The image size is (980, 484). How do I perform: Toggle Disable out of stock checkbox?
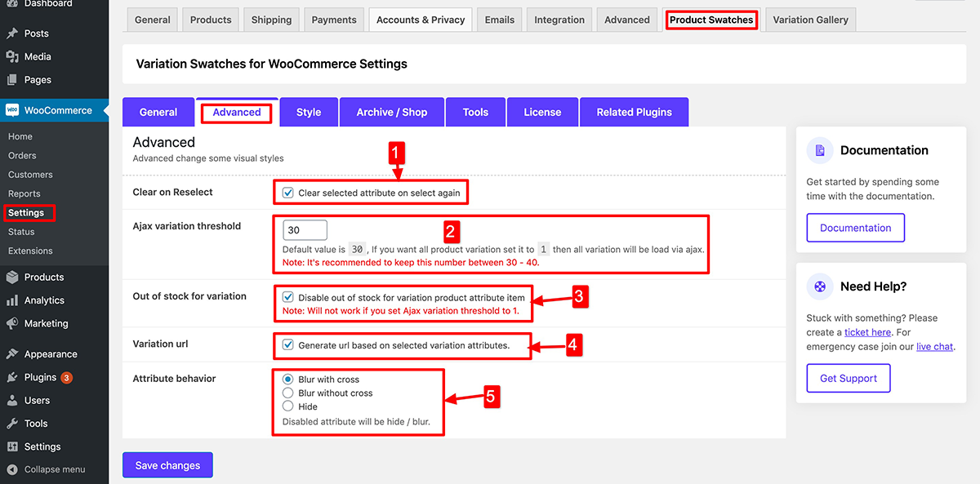tap(287, 298)
